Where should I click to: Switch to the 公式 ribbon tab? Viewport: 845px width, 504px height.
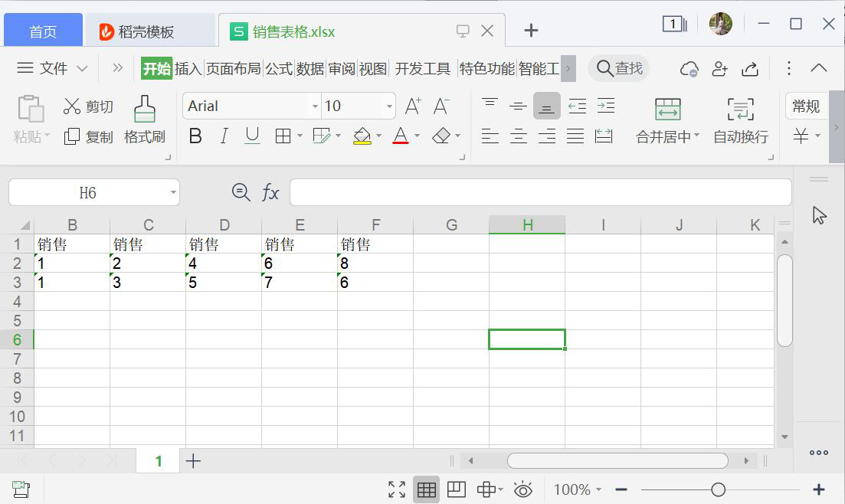[279, 68]
